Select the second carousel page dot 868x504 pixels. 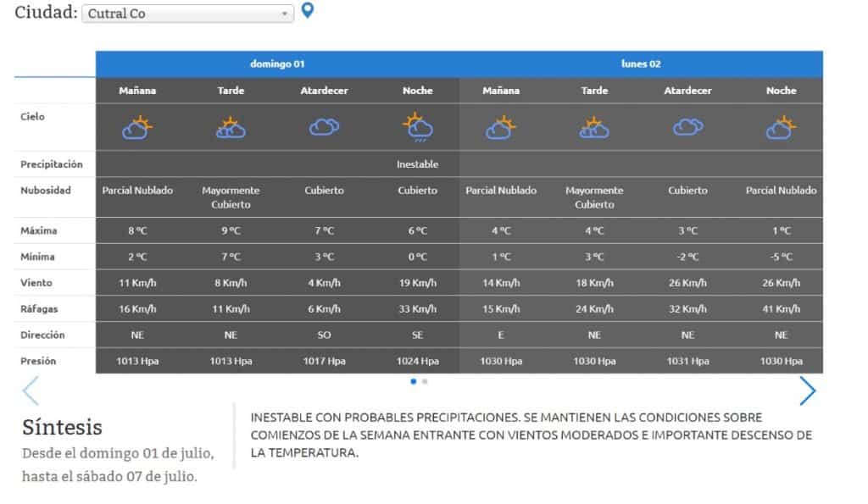(x=425, y=381)
